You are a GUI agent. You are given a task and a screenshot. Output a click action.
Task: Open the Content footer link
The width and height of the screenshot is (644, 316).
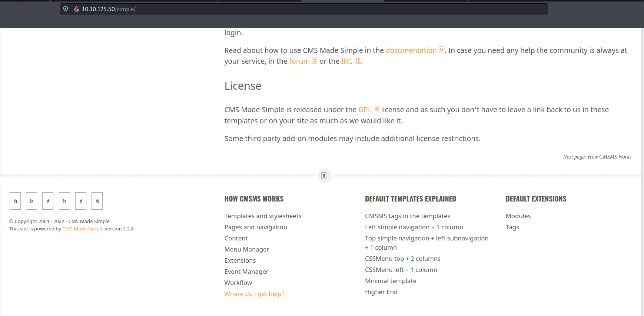(x=236, y=238)
